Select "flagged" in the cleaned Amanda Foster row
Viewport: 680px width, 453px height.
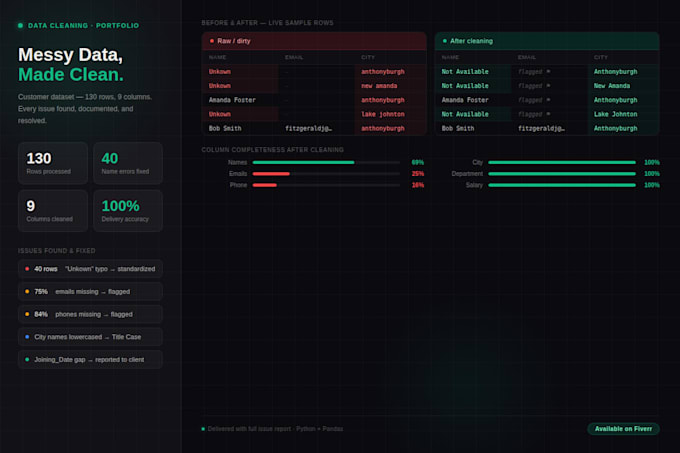pos(530,100)
